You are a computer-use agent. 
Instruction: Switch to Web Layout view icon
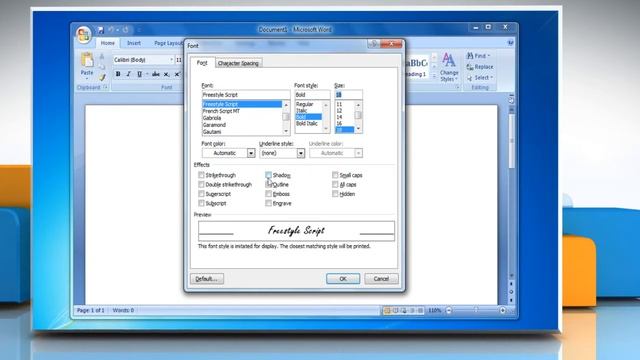(404, 311)
